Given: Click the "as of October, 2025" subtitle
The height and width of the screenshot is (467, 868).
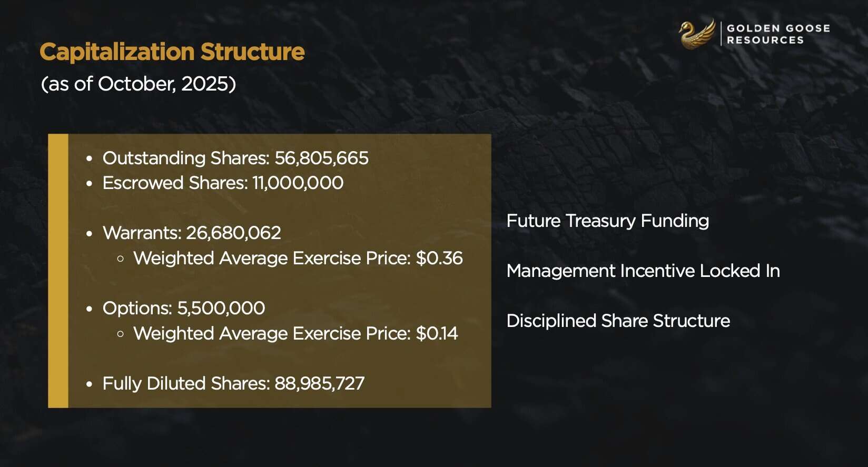Looking at the screenshot, I should point(139,84).
